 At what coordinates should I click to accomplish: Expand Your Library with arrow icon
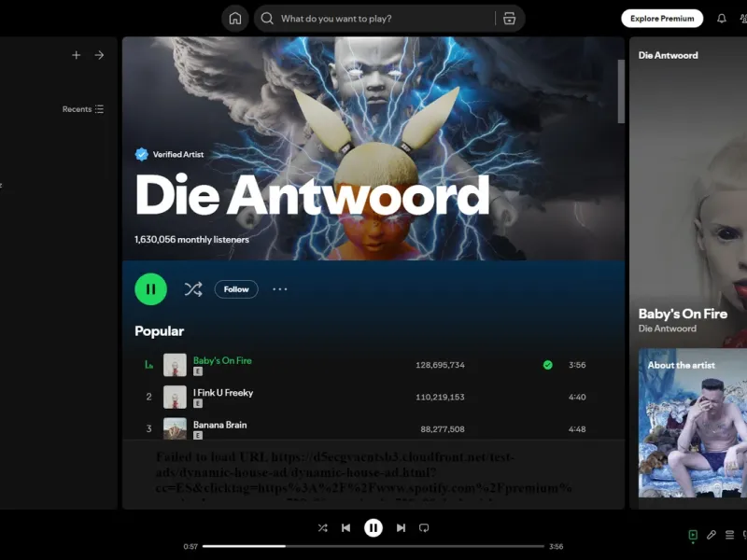tap(99, 55)
